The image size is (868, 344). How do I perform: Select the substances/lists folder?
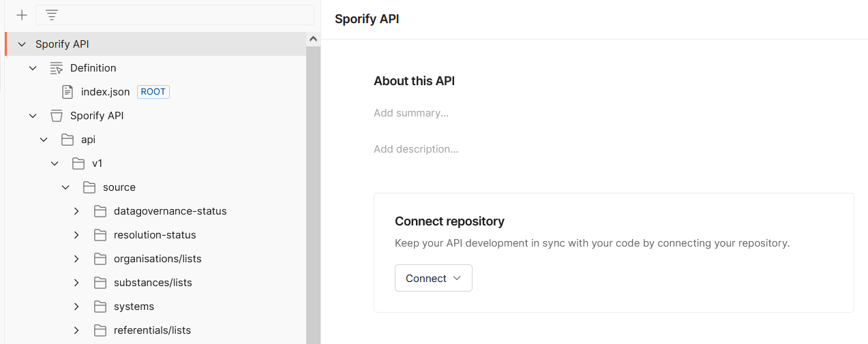153,283
